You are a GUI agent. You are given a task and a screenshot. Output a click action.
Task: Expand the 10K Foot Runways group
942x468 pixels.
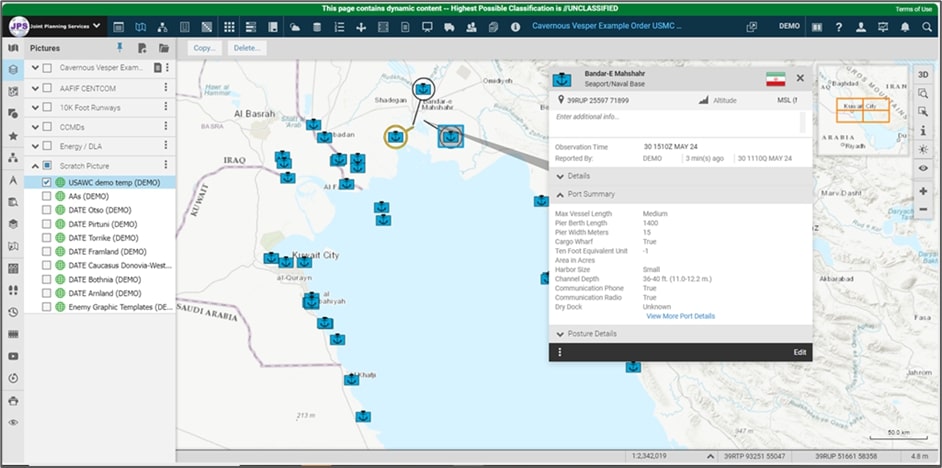click(x=35, y=108)
